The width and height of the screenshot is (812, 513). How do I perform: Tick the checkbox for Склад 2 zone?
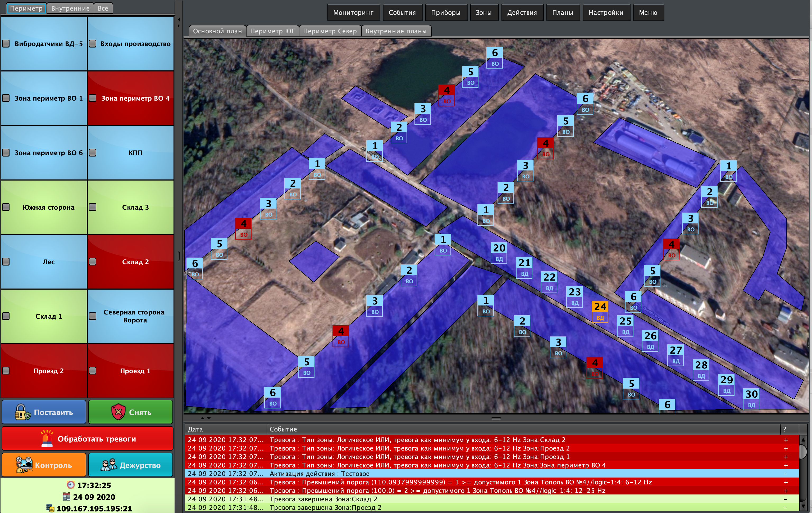tap(93, 262)
